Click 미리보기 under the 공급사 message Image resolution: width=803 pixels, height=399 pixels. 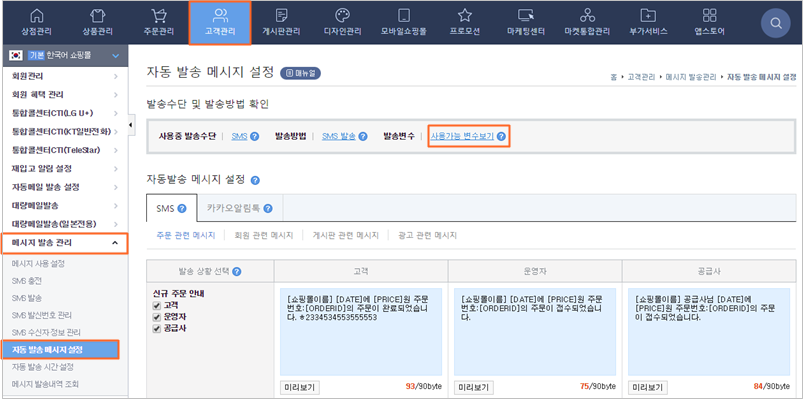[x=648, y=387]
